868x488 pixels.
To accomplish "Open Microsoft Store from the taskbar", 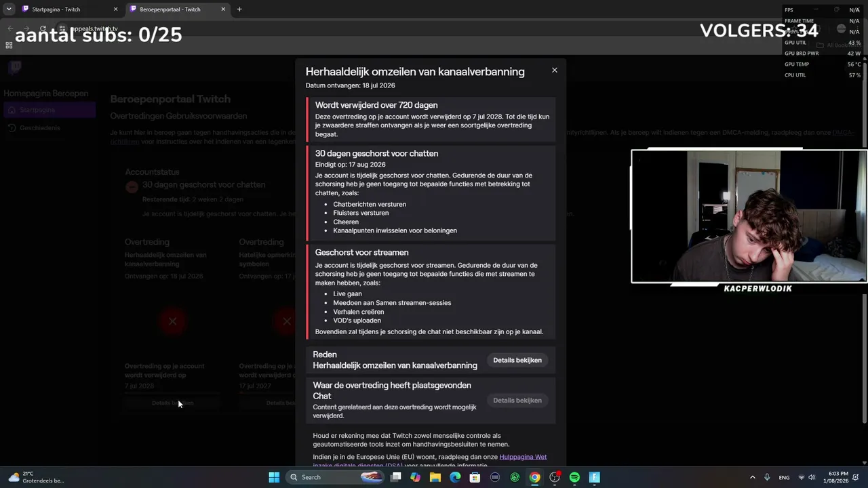I will pos(475,477).
